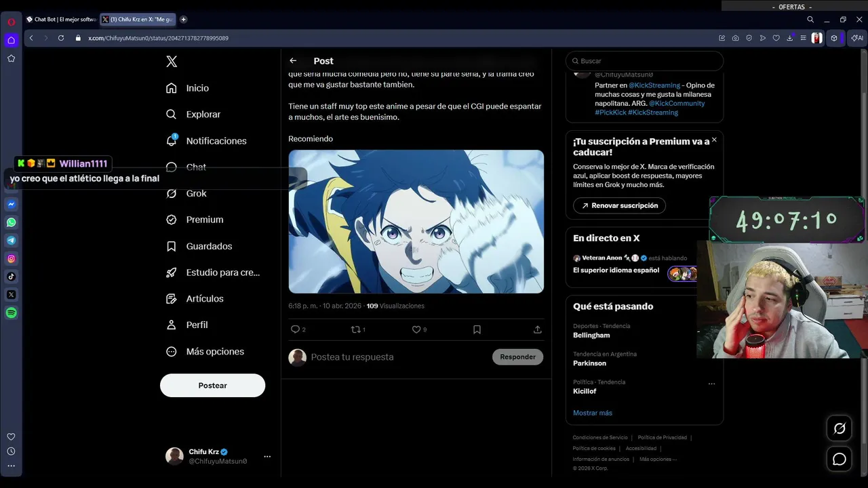Open the anime image in post
Image resolution: width=868 pixels, height=488 pixels.
pos(416,222)
